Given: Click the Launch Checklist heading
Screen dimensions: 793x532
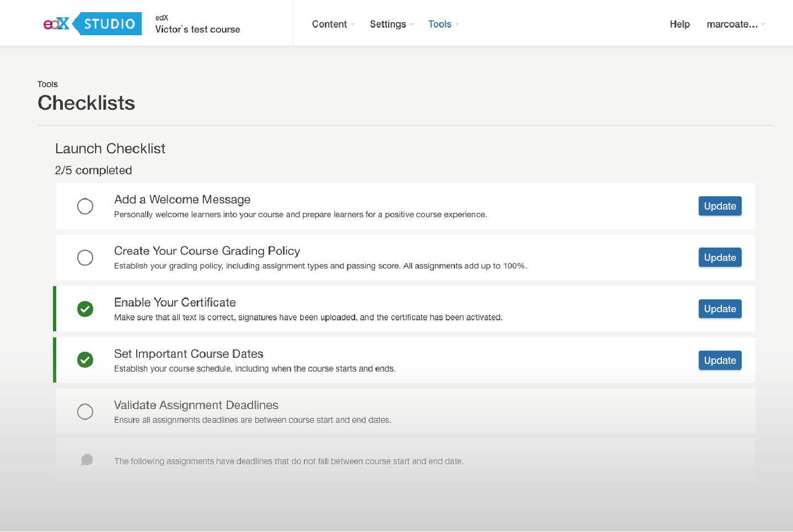Looking at the screenshot, I should (110, 148).
